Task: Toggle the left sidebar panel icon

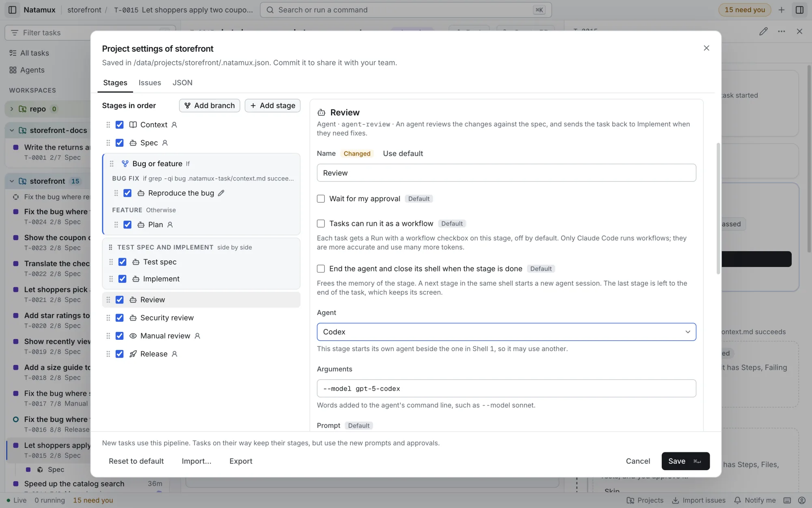Action: 12,10
